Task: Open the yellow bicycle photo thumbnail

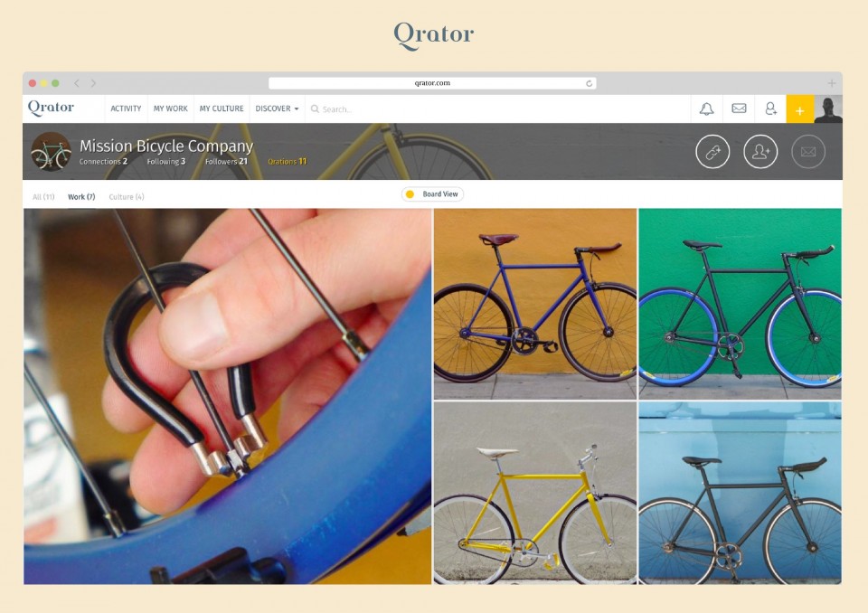Action: [x=534, y=493]
